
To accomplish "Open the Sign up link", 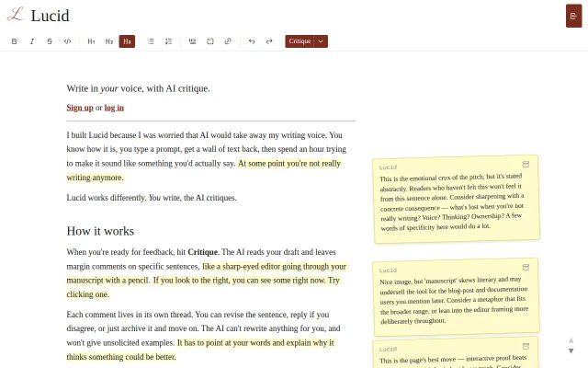I will [x=80, y=108].
